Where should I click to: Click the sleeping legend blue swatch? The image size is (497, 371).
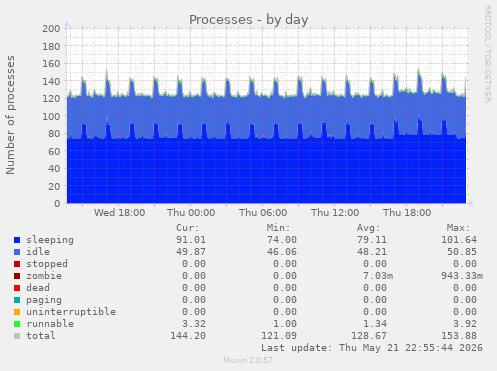click(x=17, y=240)
